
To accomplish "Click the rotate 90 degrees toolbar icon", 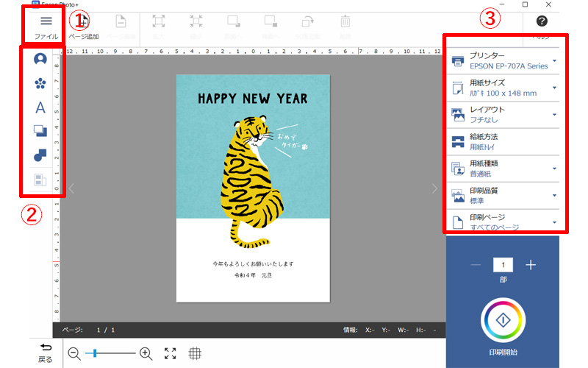I will tap(308, 21).
